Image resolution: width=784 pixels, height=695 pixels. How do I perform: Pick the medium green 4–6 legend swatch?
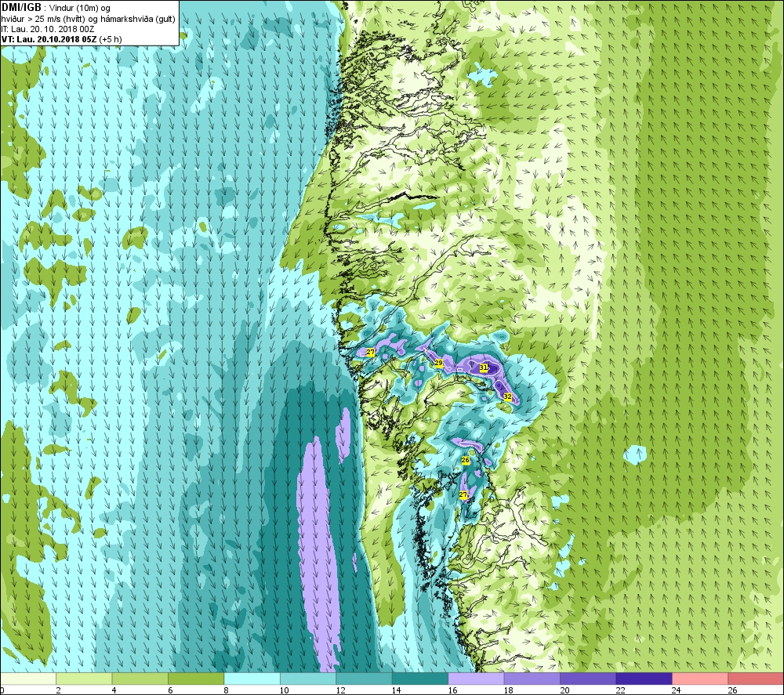[x=140, y=679]
